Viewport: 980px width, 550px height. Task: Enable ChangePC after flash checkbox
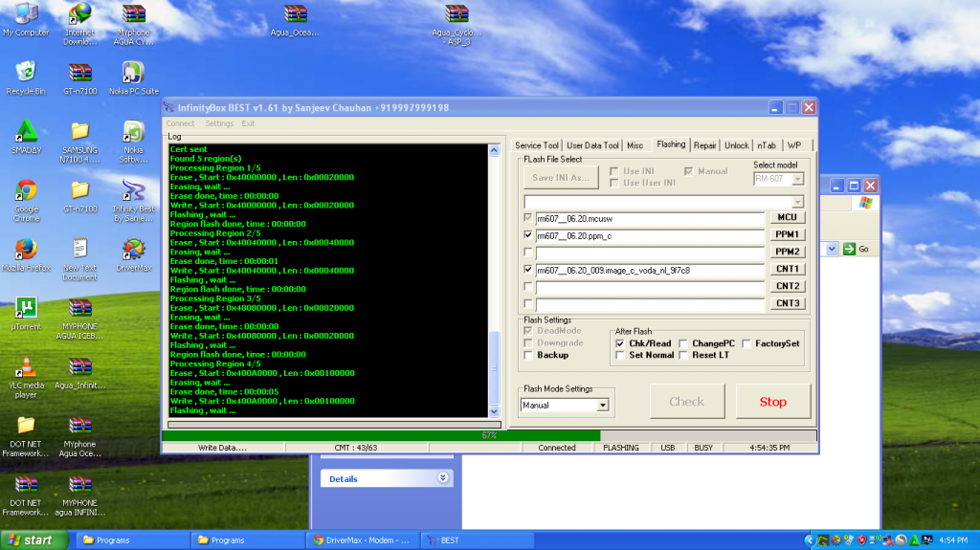683,343
